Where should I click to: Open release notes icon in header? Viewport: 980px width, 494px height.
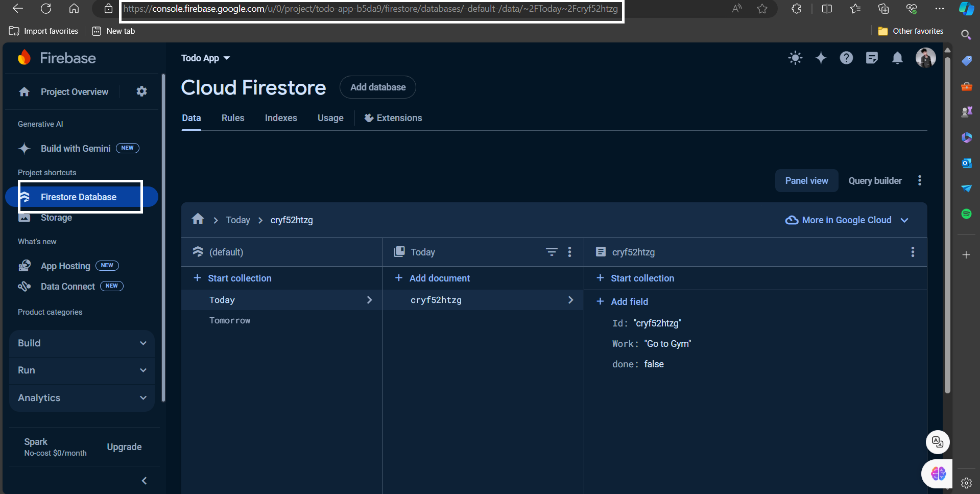coord(872,58)
